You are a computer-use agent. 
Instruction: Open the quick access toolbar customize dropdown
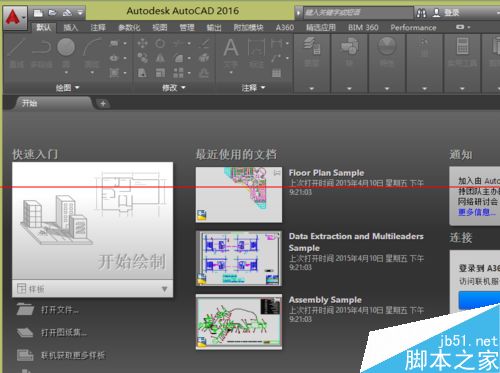[x=80, y=13]
